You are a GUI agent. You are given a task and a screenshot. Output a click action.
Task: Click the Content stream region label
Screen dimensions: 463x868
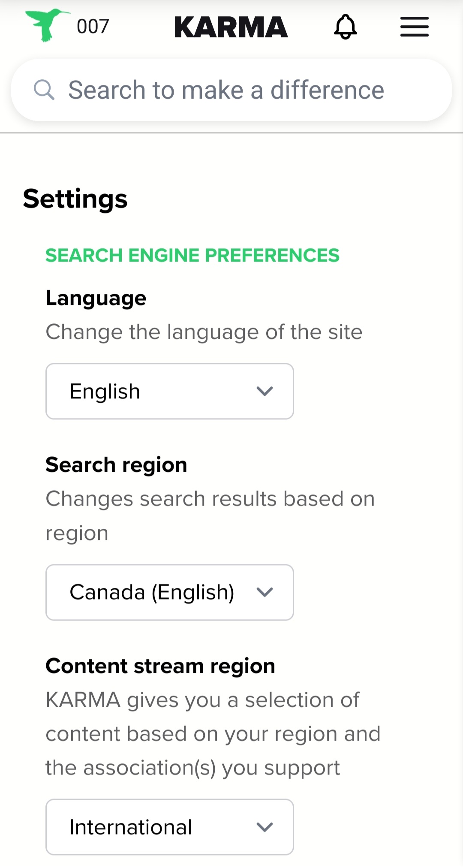point(160,666)
